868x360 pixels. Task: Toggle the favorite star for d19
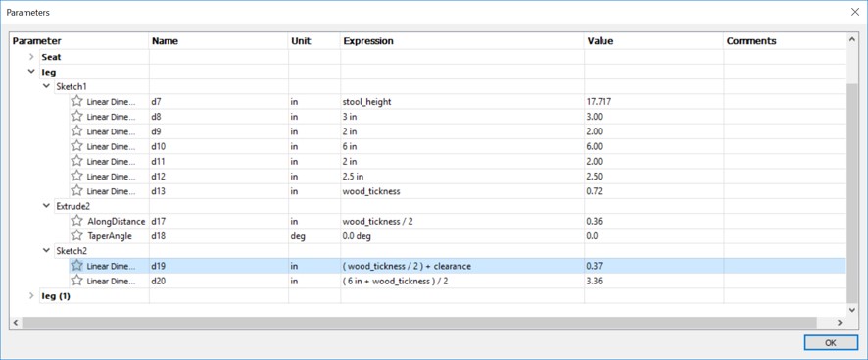click(77, 266)
